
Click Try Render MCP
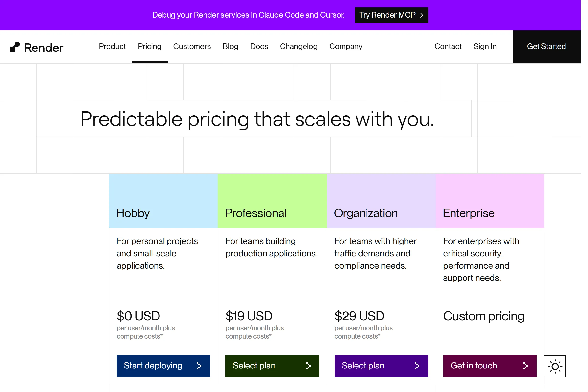coord(391,15)
